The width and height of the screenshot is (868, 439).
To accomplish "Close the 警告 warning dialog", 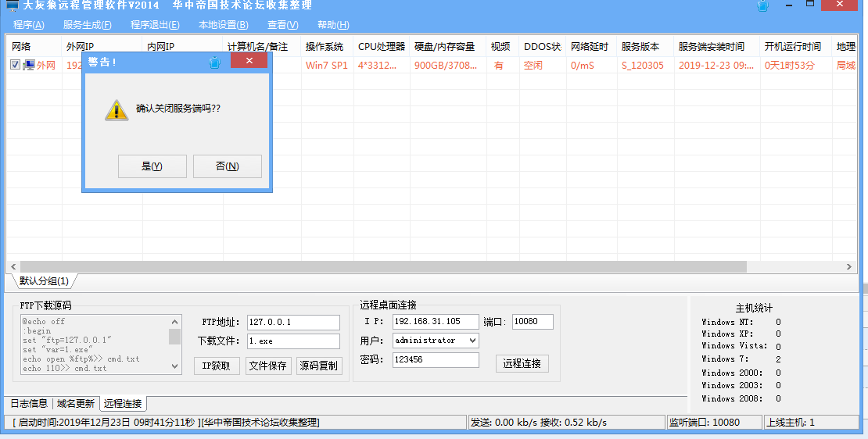I will click(x=249, y=61).
